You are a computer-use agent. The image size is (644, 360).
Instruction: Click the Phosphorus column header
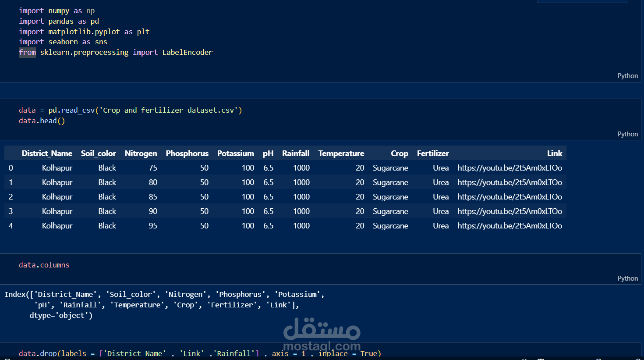tap(187, 153)
